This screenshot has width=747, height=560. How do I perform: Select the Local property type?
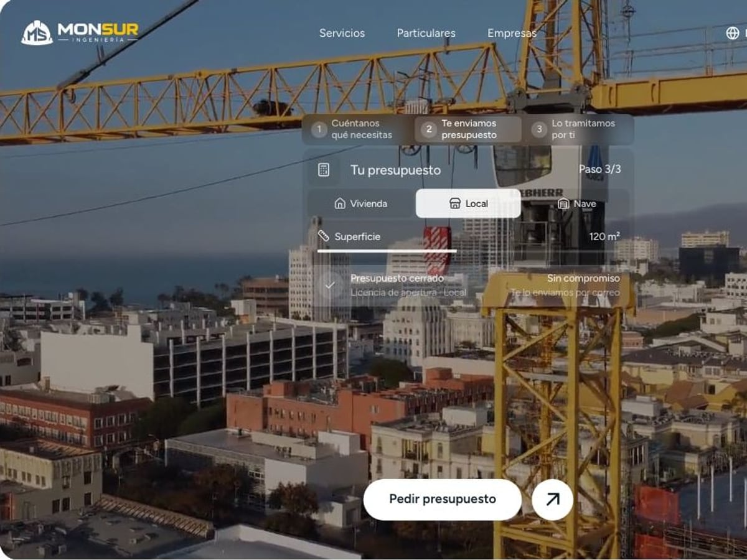pos(468,203)
